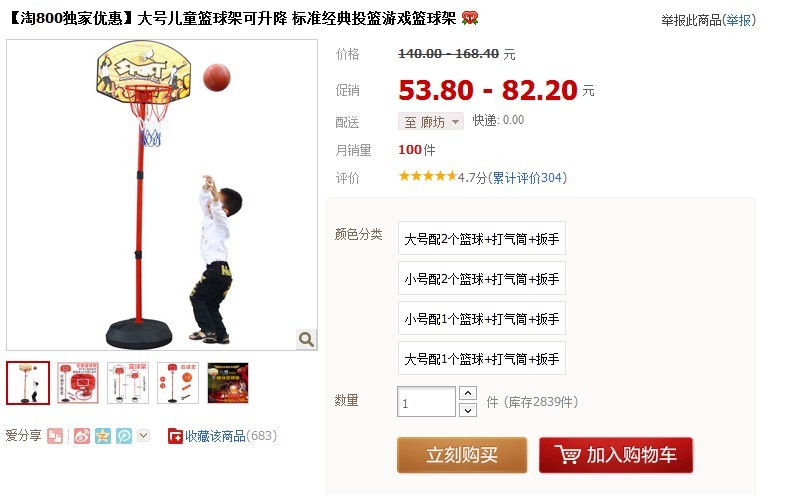Open the delivery location dropdown 至 廊坊
Viewport: 787px width, 495px height.
(431, 121)
